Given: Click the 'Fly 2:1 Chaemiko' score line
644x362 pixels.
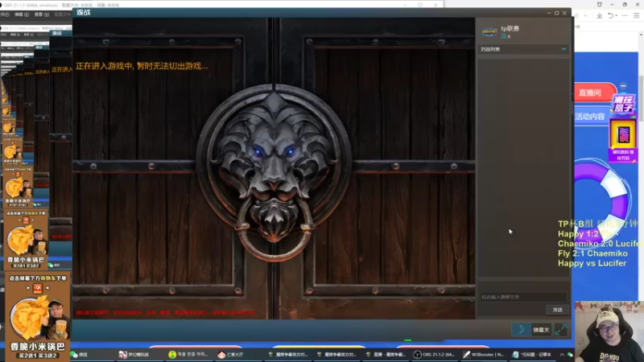Looking at the screenshot, I should 592,253.
